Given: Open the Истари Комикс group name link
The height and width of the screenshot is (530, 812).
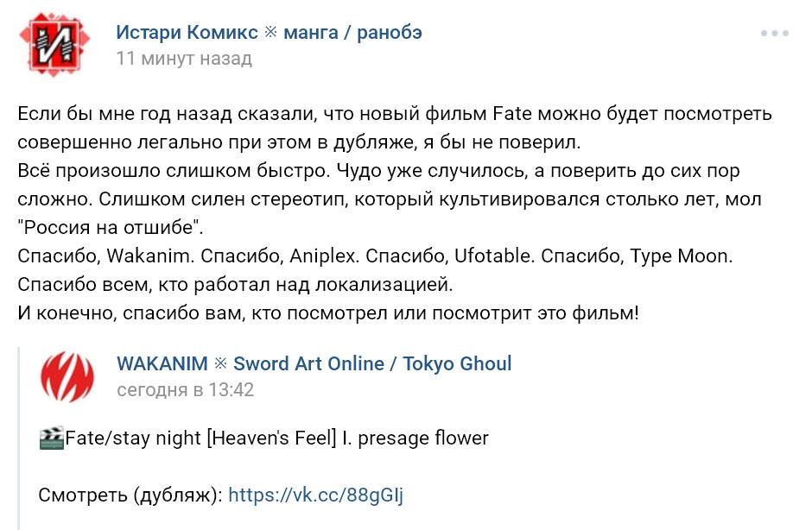Looking at the screenshot, I should point(187,32).
